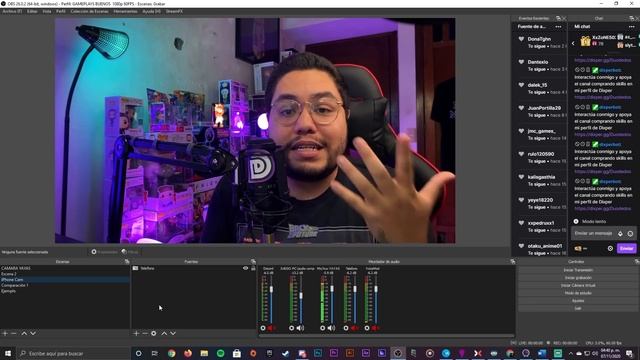This screenshot has width=640, height=360.
Task: Click the gift box icon in chat header
Action: 585,41
